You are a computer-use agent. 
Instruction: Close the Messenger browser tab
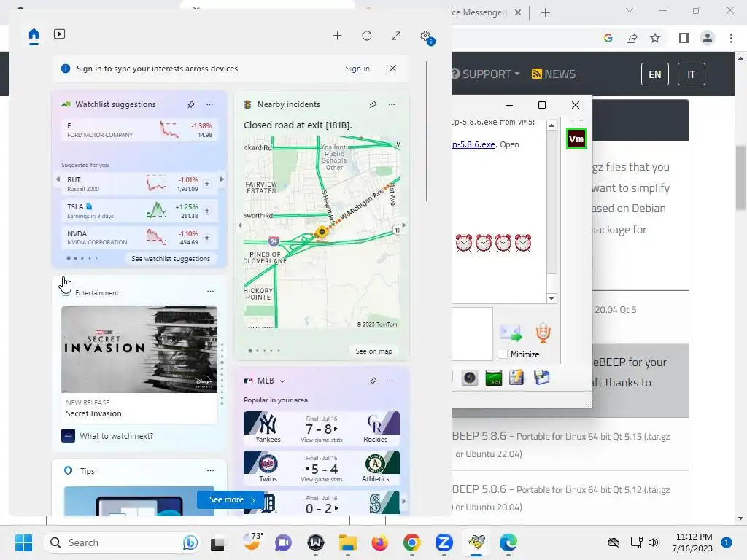[x=518, y=12]
